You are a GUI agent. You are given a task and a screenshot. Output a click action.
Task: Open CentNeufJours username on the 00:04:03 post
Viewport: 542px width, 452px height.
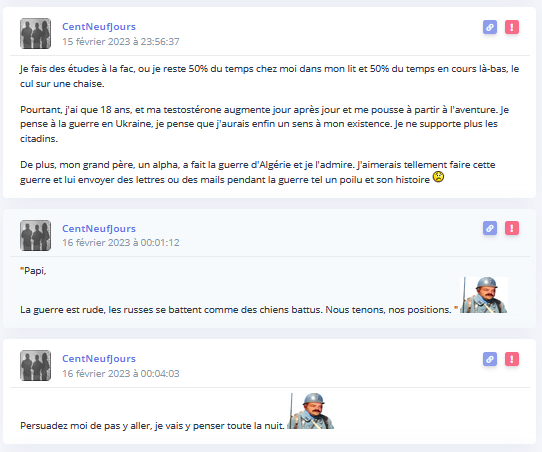(x=99, y=359)
